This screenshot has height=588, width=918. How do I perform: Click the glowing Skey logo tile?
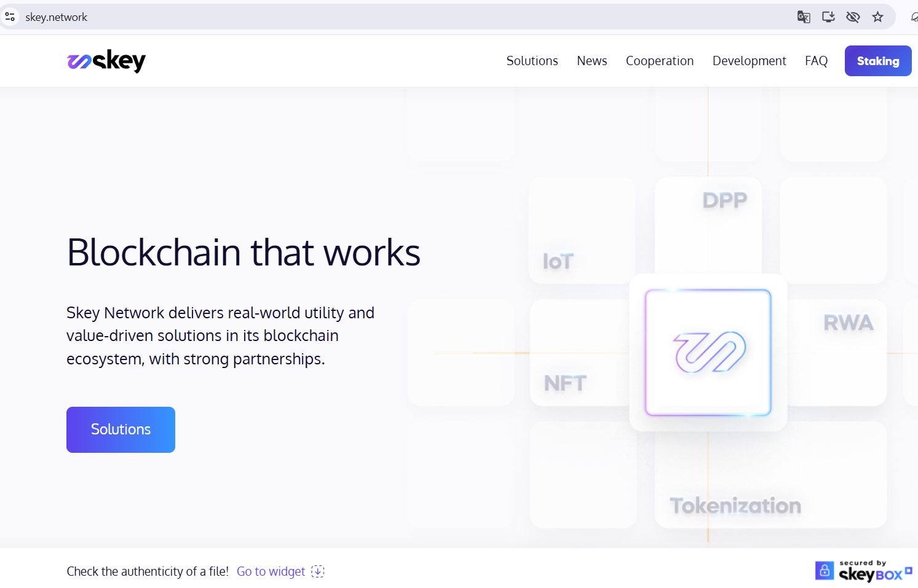[708, 352]
